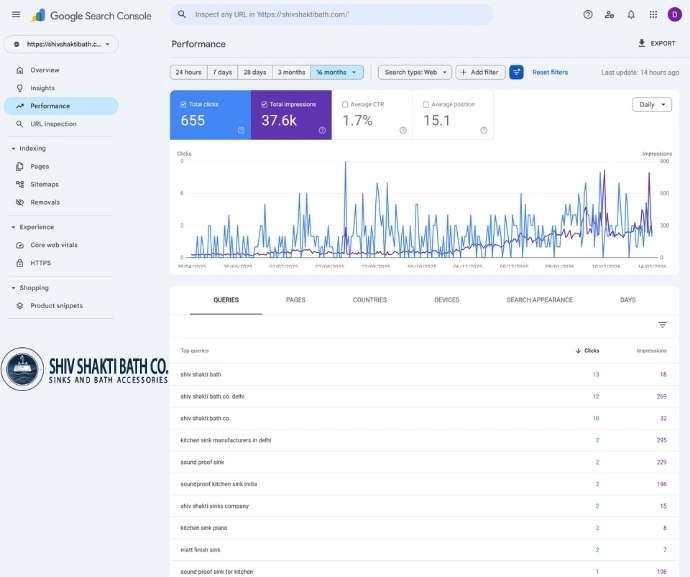Click the Export download icon
690x577 pixels.
pos(642,44)
